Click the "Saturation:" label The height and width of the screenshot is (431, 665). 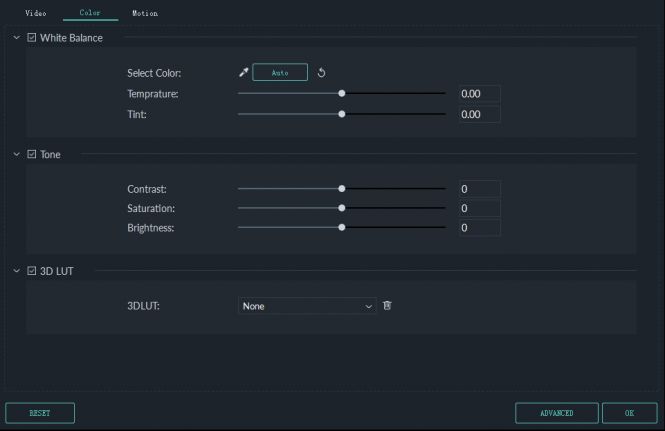pyautogui.click(x=151, y=208)
